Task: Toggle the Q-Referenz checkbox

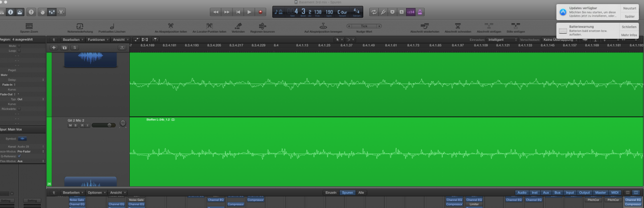Action: (19, 156)
